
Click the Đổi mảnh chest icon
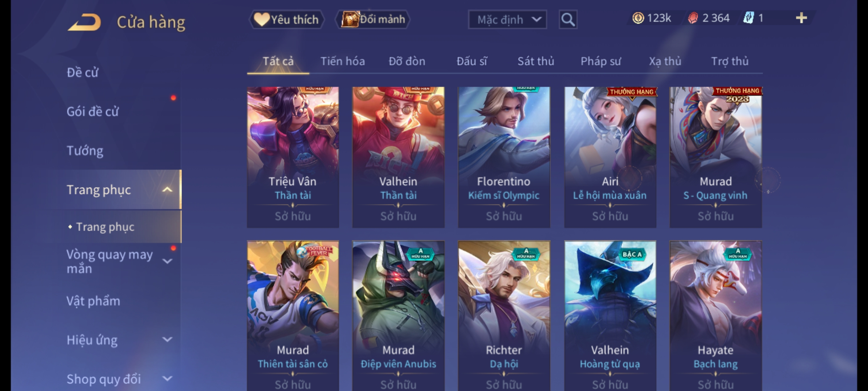coord(350,19)
